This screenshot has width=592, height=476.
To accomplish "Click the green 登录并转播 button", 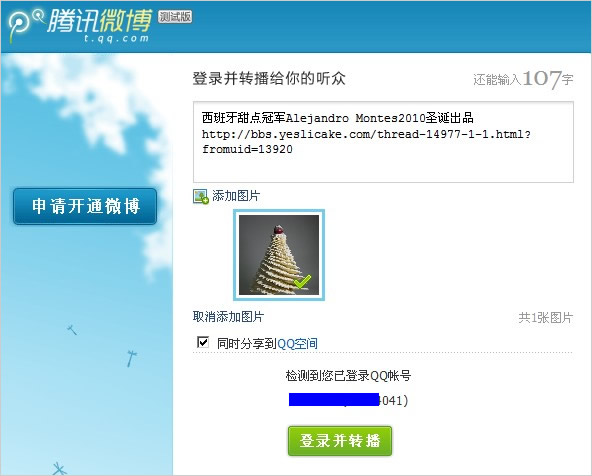I will point(340,441).
